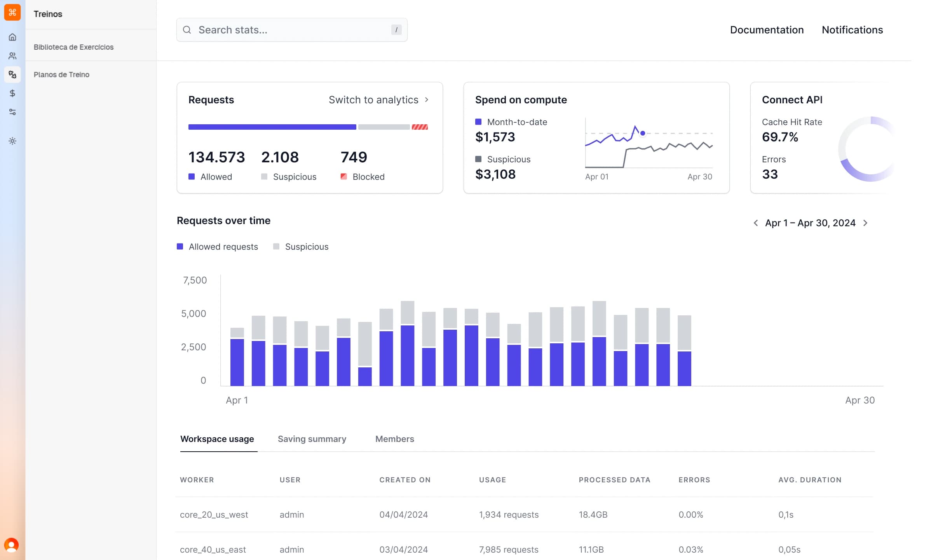Image resolution: width=945 pixels, height=560 pixels.
Task: Open Notifications
Action: 852,30
